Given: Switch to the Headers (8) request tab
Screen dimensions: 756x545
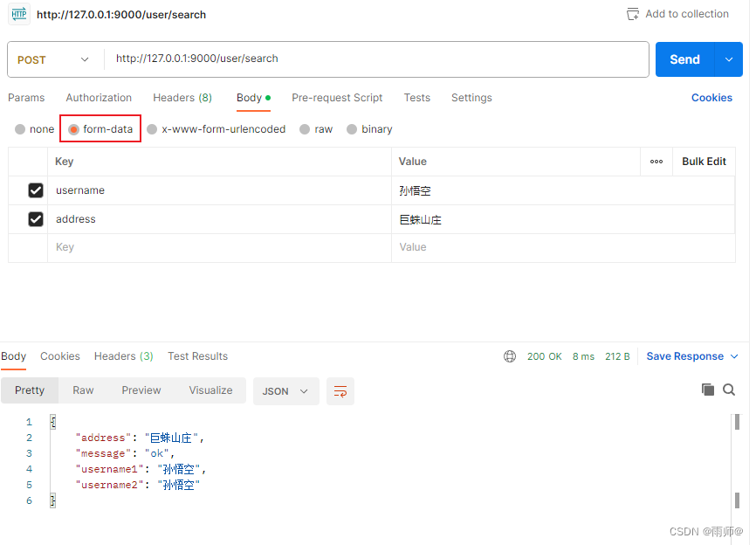Looking at the screenshot, I should click(x=182, y=98).
